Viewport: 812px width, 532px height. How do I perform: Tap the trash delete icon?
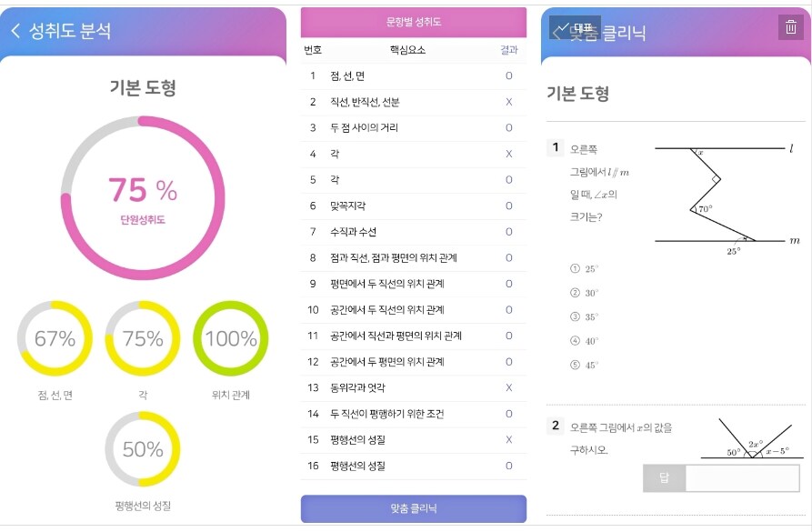click(791, 27)
